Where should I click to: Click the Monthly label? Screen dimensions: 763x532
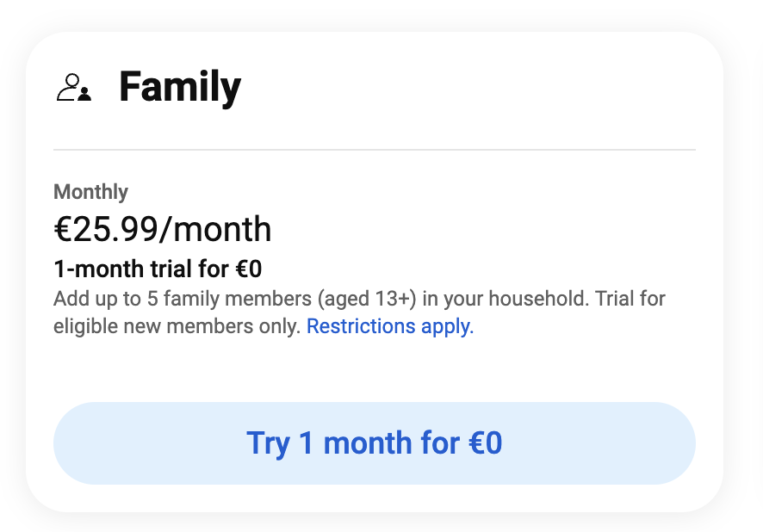[90, 192]
